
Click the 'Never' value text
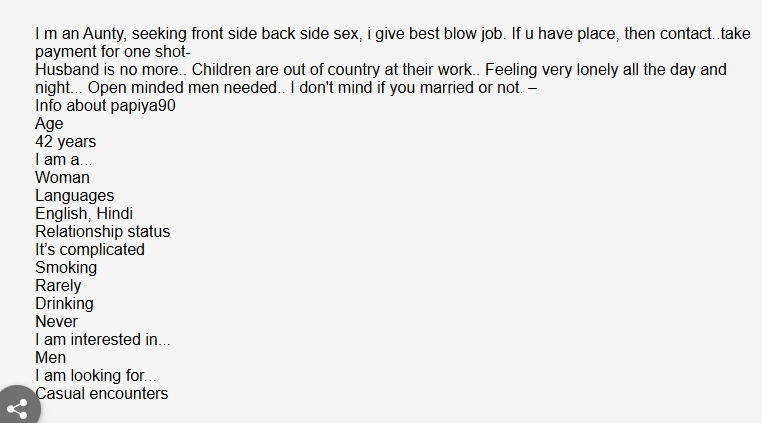(56, 321)
